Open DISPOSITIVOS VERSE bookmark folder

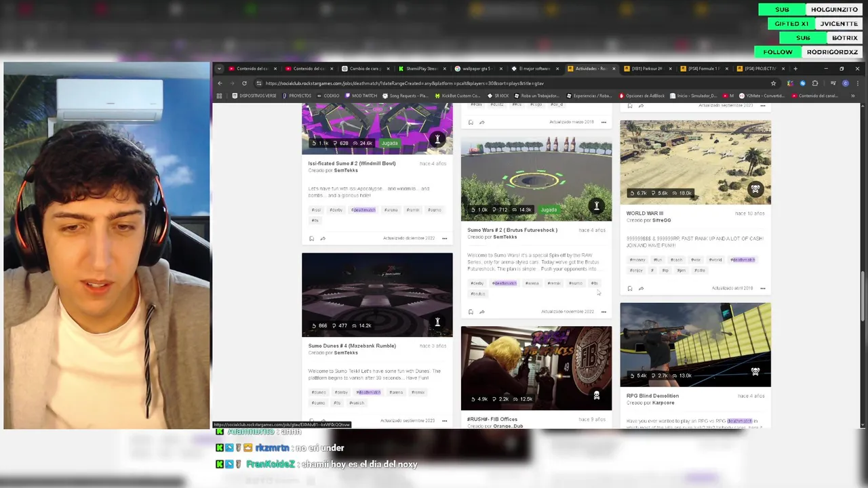click(x=254, y=96)
